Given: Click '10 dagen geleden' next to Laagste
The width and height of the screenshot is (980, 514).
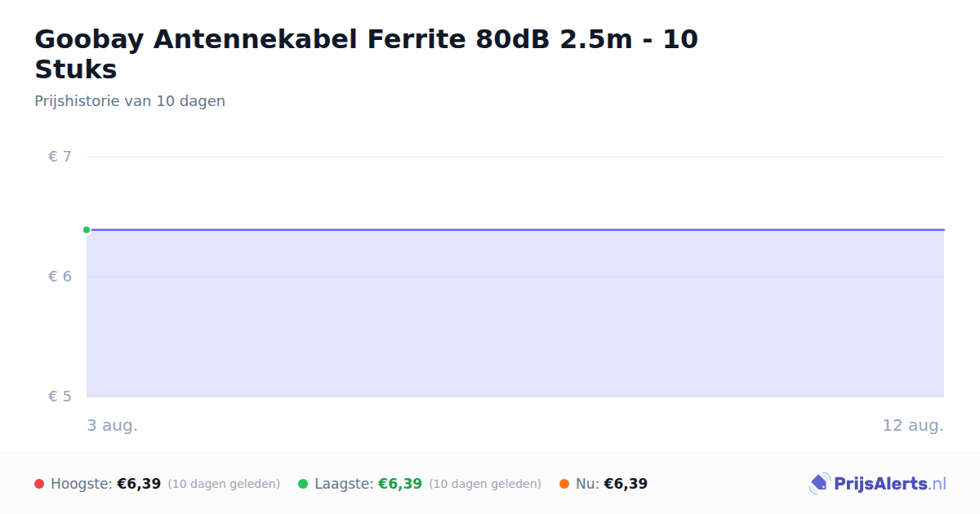Looking at the screenshot, I should point(485,484).
